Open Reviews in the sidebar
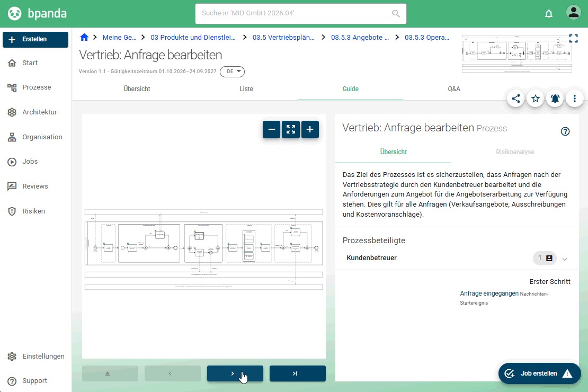The height and width of the screenshot is (392, 588). pyautogui.click(x=36, y=186)
